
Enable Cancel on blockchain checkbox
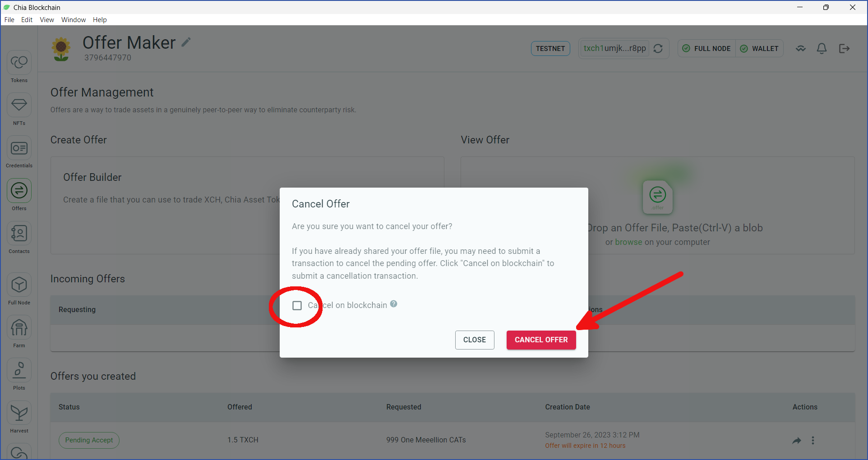[297, 305]
